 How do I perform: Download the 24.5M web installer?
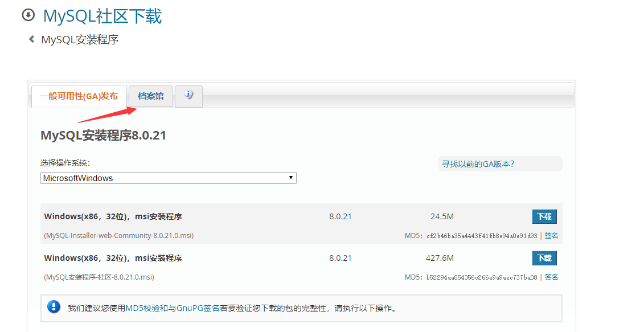click(x=544, y=216)
